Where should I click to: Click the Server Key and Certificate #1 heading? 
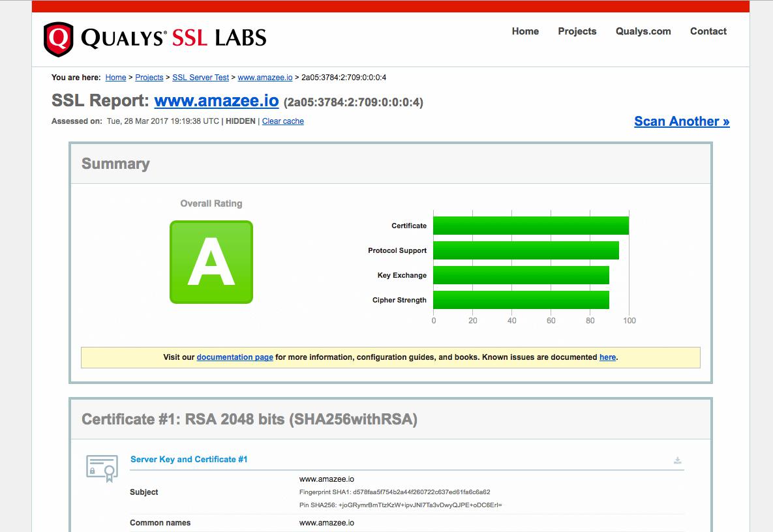coord(189,460)
